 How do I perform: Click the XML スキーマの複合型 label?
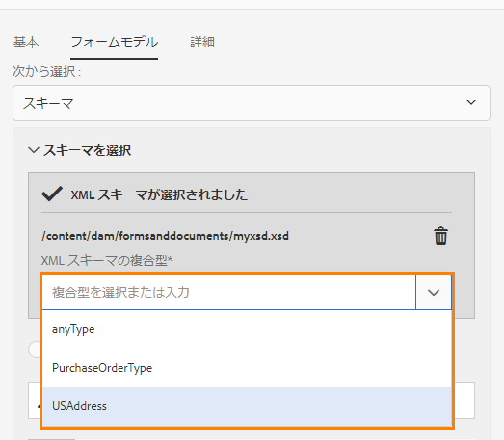[x=107, y=260]
